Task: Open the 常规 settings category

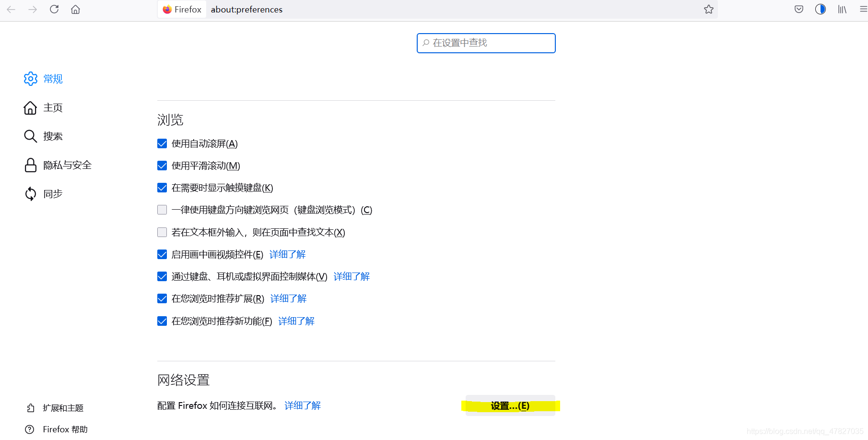Action: 53,79
